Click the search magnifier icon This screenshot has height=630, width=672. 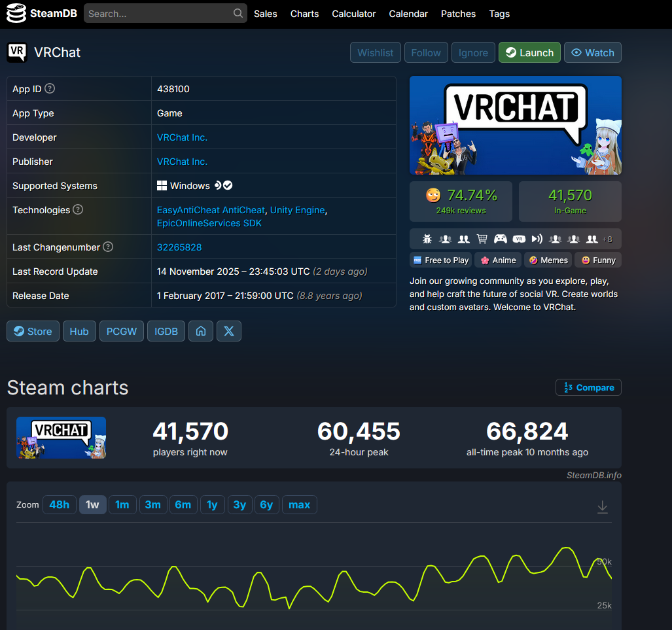point(238,14)
